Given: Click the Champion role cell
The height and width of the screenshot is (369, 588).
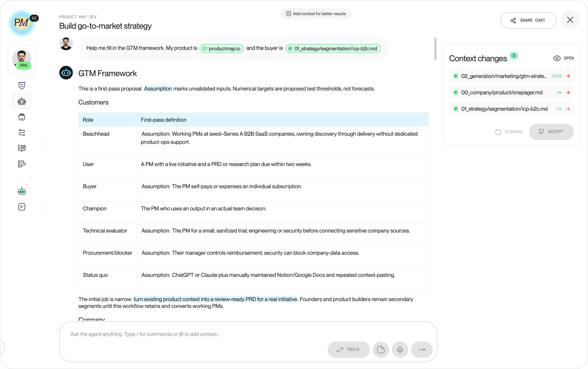Looking at the screenshot, I should click(108, 212).
